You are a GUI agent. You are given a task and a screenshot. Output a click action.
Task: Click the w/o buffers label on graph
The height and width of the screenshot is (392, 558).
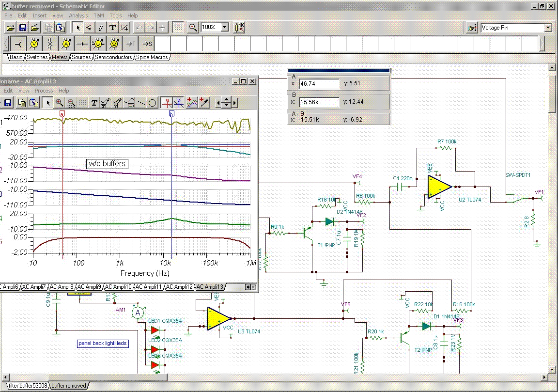coord(107,164)
